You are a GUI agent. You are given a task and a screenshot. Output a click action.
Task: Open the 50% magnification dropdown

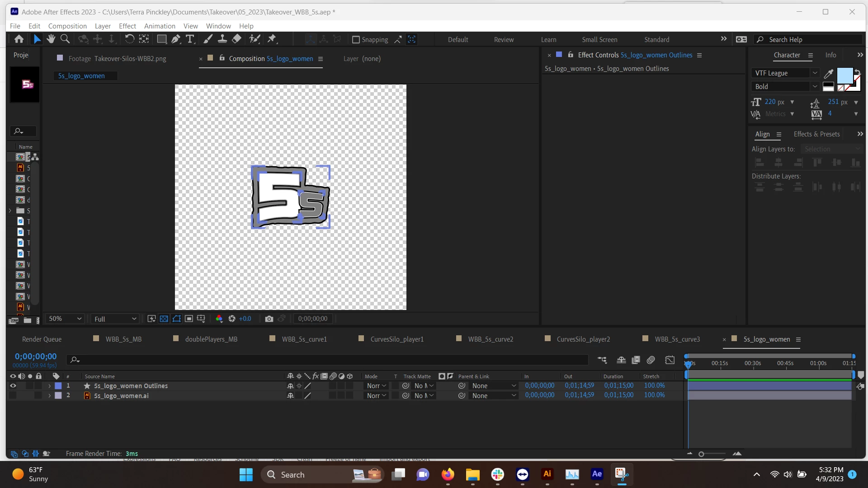[65, 319]
